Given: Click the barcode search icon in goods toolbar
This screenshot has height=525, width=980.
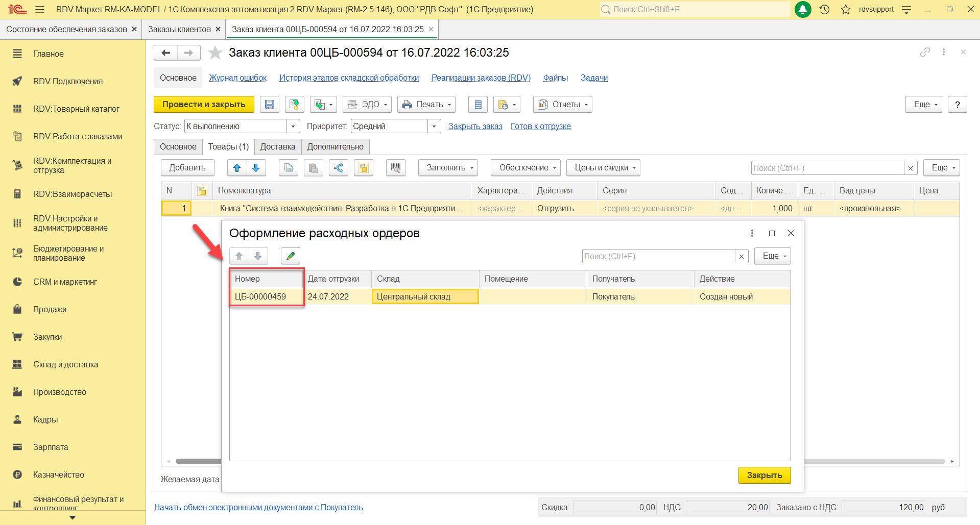Looking at the screenshot, I should 395,168.
